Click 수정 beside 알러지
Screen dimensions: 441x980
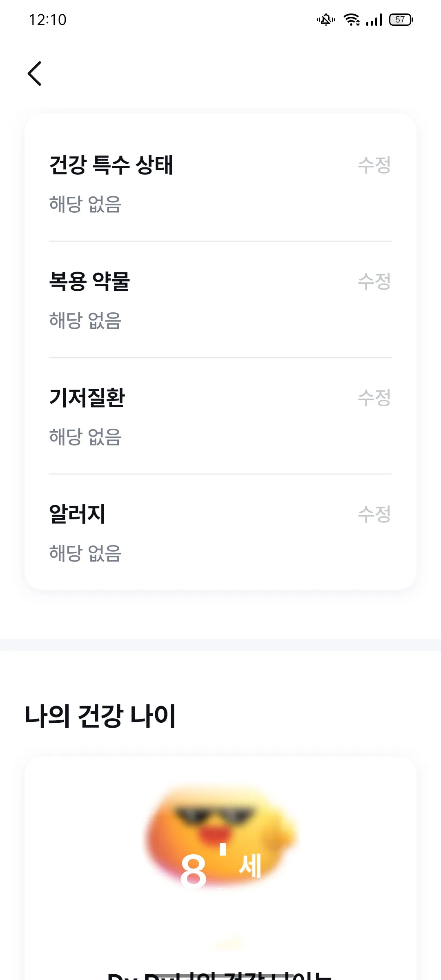[374, 514]
